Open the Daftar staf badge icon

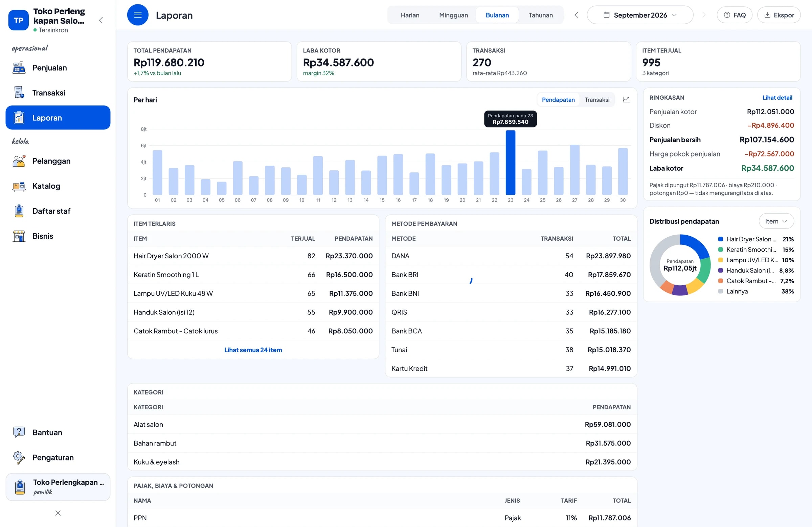click(19, 211)
